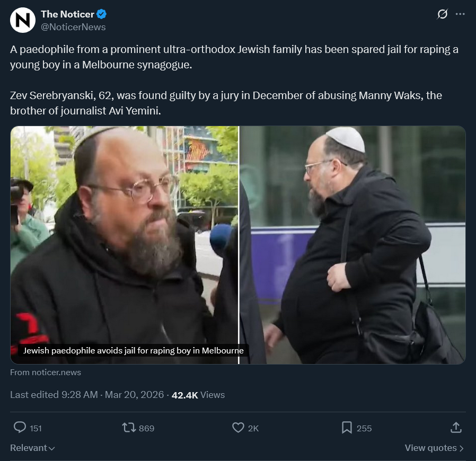Click the blue verified badge

101,14
